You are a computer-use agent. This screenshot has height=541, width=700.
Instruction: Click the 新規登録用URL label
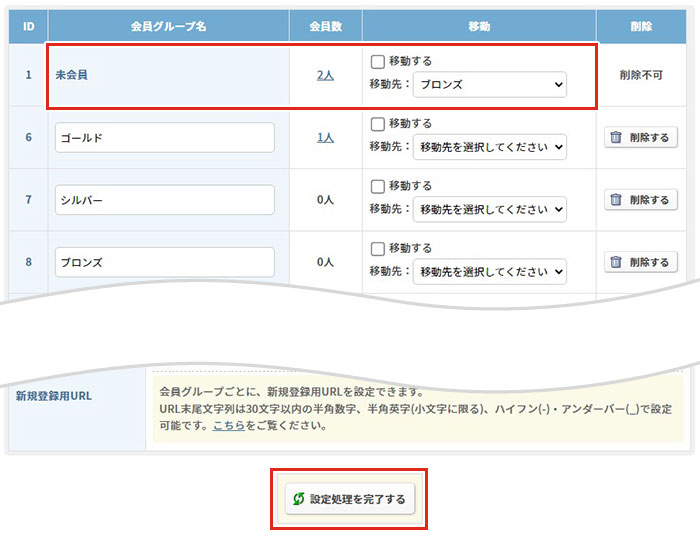(54, 396)
